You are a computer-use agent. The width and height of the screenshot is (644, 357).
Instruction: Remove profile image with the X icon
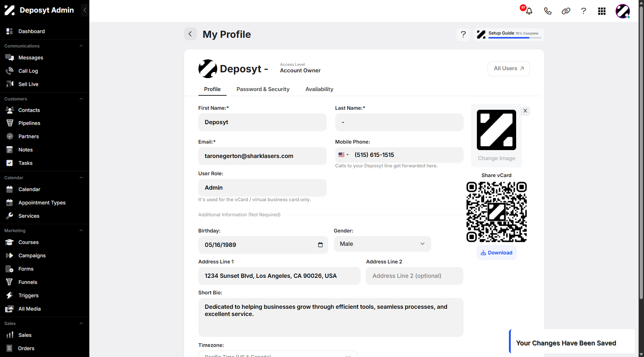point(525,111)
